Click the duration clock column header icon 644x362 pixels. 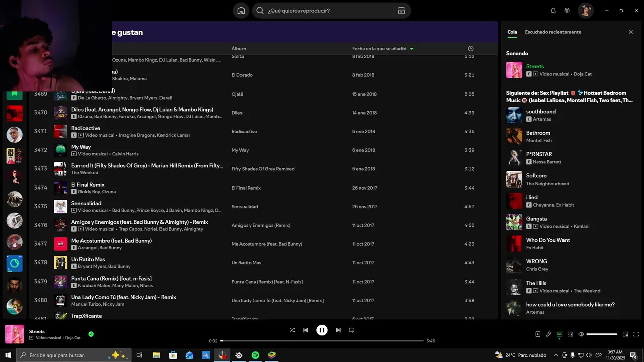tap(471, 48)
